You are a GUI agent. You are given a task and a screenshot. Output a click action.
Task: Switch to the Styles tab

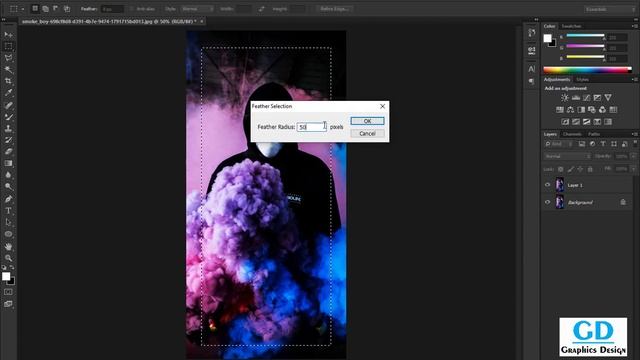(582, 80)
